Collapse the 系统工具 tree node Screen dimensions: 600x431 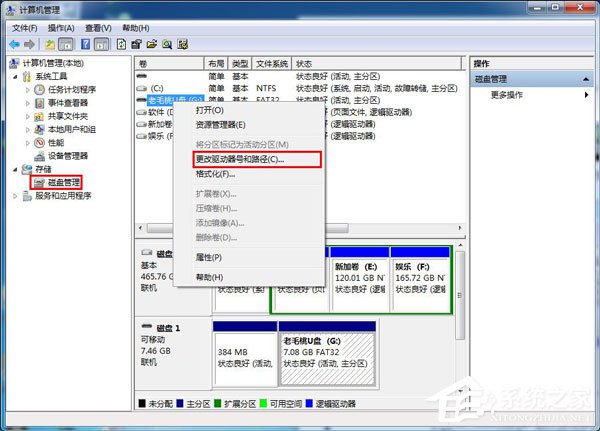click(15, 76)
